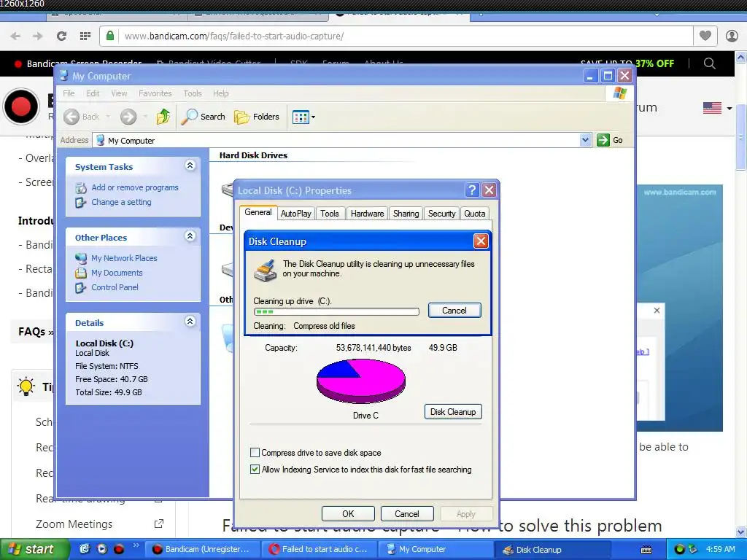Open the View menu in My Computer
Screen dimensions: 747x560
pyautogui.click(x=119, y=93)
